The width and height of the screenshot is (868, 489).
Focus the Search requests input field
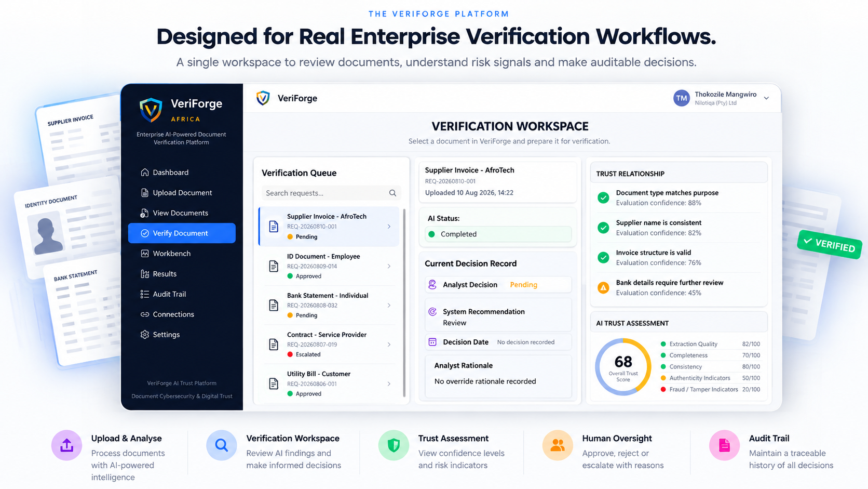point(331,193)
